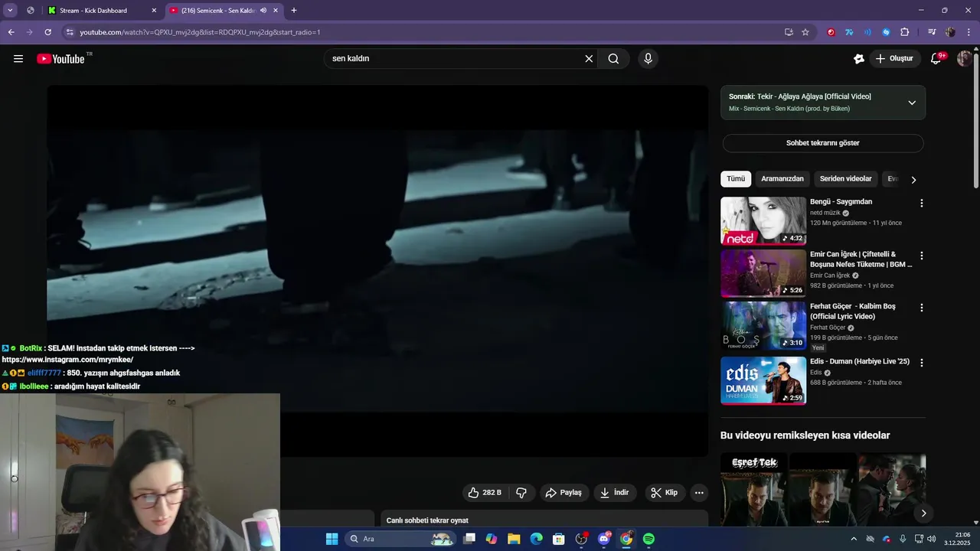The image size is (980, 551).
Task: Bookmark this page with the star
Action: coord(805,32)
